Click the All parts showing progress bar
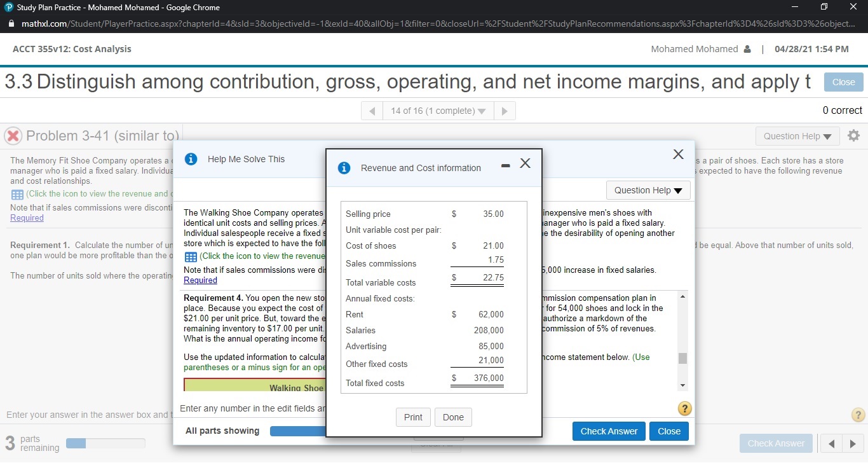Image resolution: width=868 pixels, height=463 pixels. [x=298, y=431]
